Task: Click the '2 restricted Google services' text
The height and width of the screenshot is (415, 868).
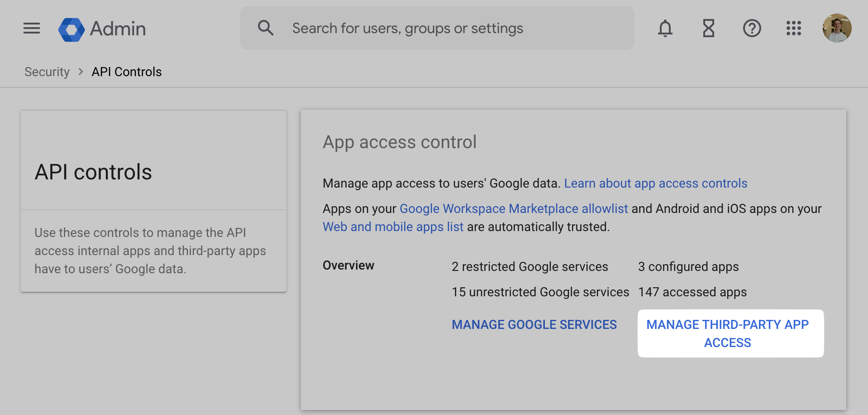Action: click(x=529, y=267)
